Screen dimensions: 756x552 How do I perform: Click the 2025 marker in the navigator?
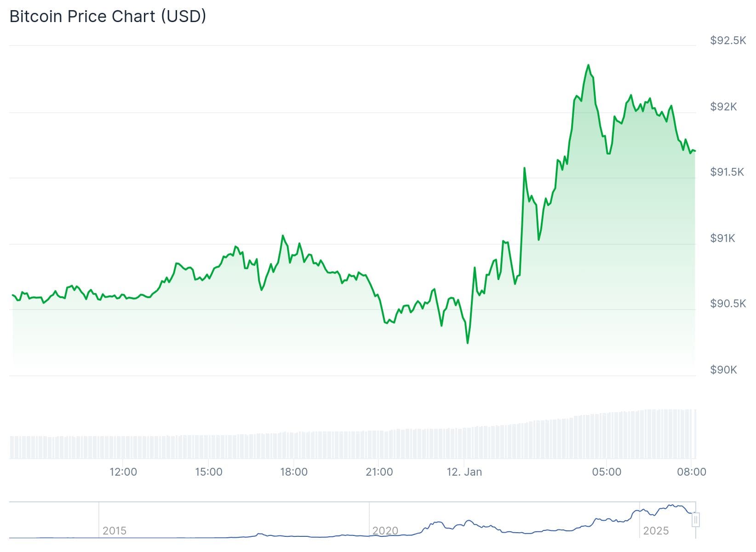[656, 531]
